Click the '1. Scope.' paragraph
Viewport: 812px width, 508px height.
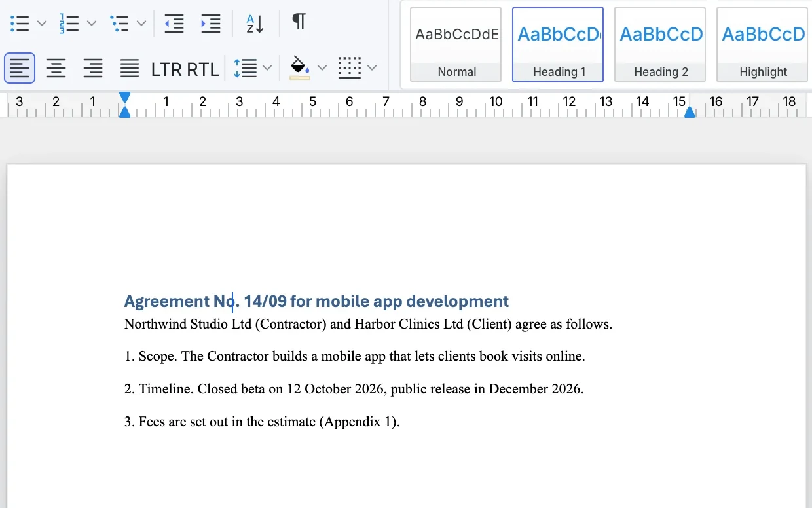click(x=354, y=357)
